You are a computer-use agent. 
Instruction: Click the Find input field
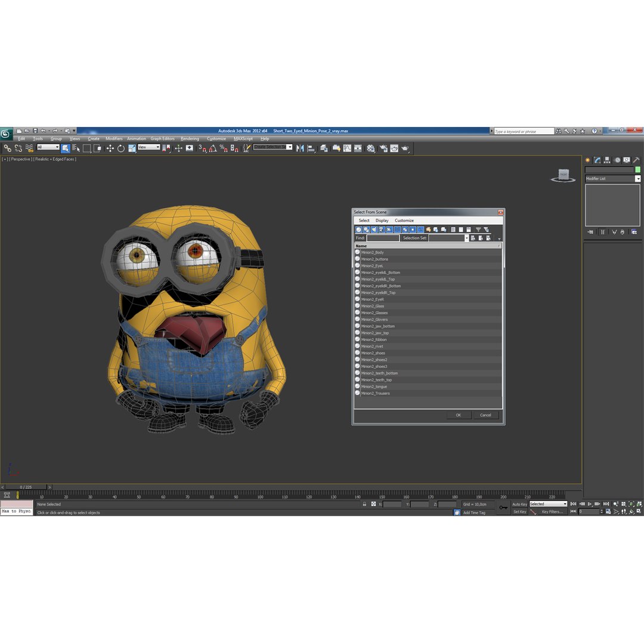pyautogui.click(x=383, y=238)
